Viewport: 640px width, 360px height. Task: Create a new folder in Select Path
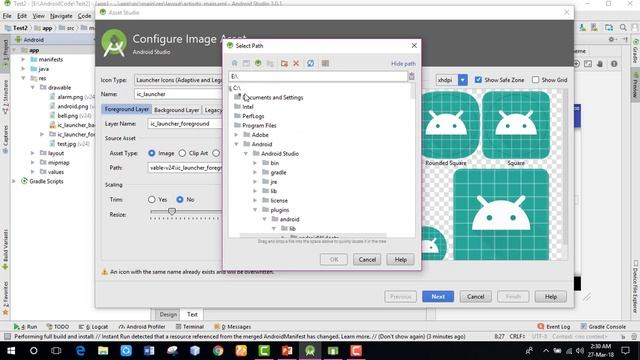click(x=284, y=63)
